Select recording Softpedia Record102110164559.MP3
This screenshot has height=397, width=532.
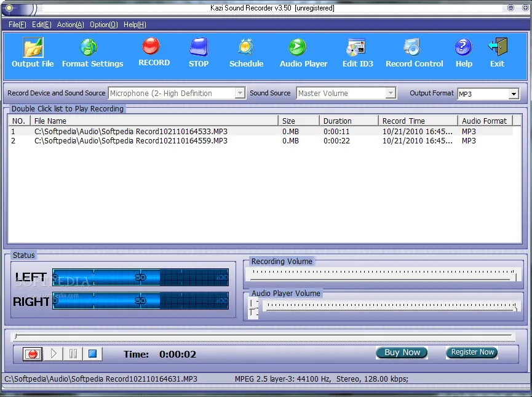[x=131, y=141]
